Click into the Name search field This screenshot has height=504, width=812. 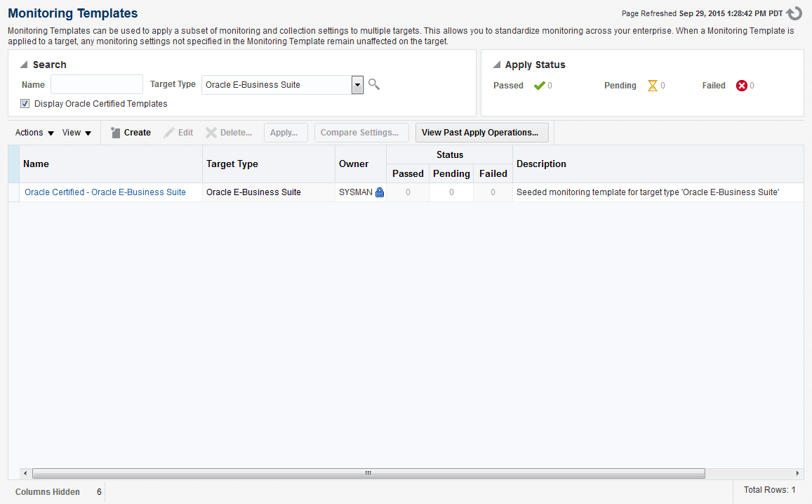[x=97, y=84]
